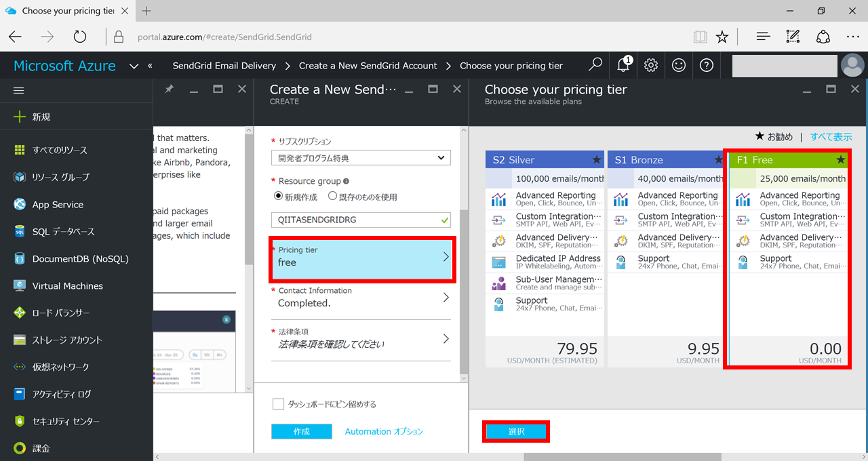Viewport: 868px width, 461px height.
Task: Click the star on the F1 Free card
Action: click(841, 160)
